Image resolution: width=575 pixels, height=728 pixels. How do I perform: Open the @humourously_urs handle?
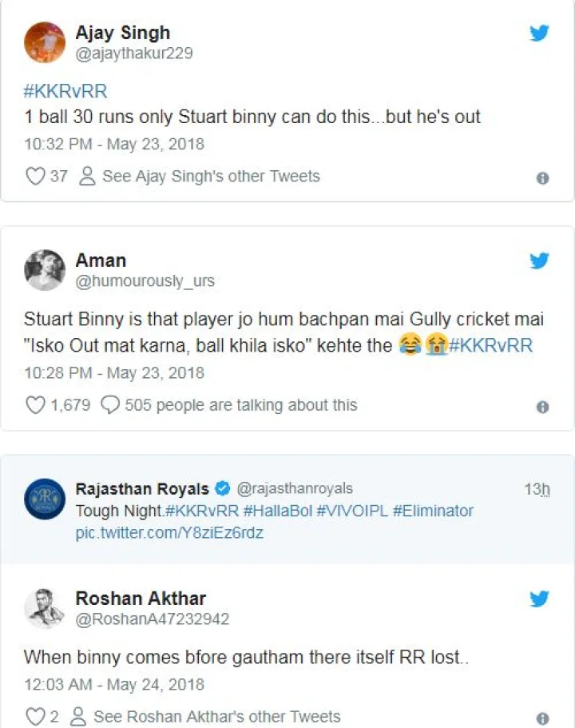click(x=145, y=281)
